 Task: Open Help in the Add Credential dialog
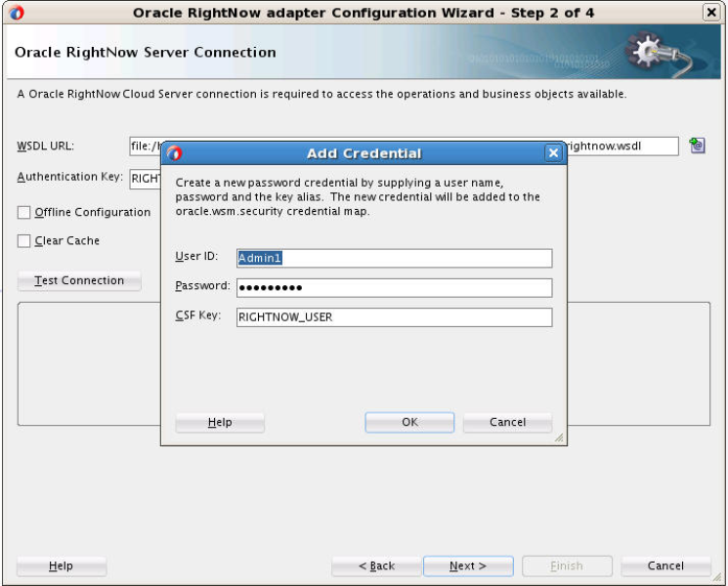tap(220, 422)
